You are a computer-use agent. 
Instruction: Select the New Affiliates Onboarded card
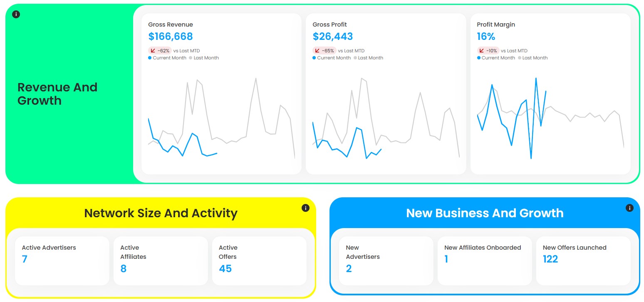(484, 260)
